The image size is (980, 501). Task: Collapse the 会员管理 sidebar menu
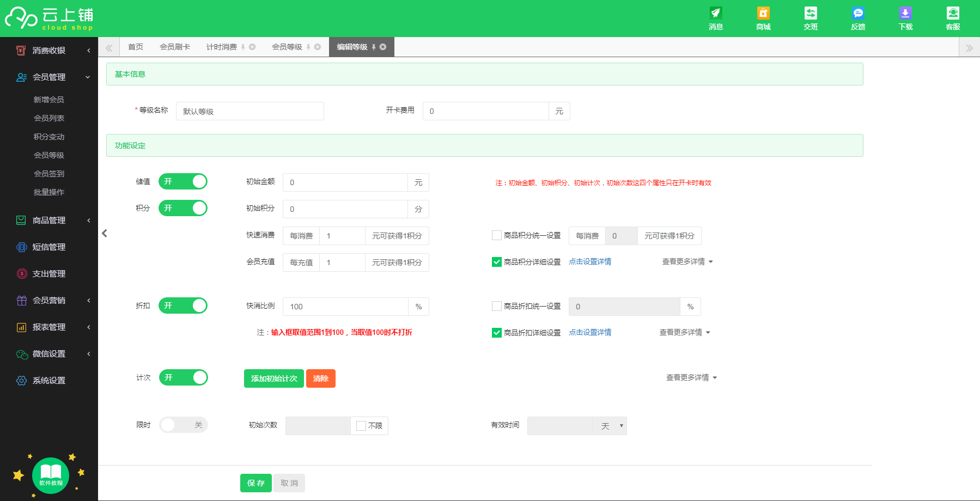tap(88, 77)
